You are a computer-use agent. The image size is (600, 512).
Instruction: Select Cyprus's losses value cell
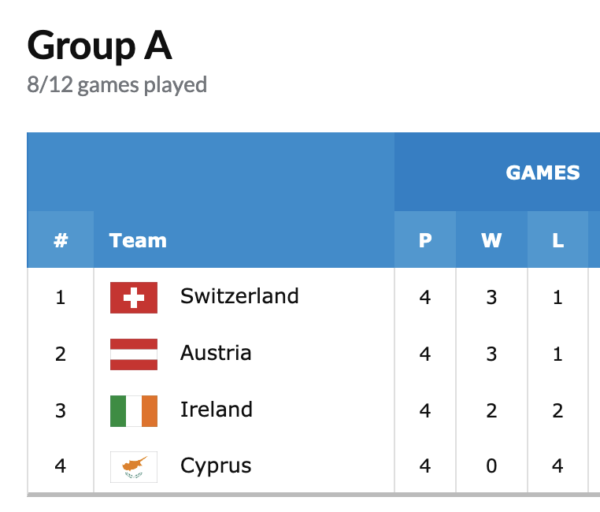[x=557, y=466]
